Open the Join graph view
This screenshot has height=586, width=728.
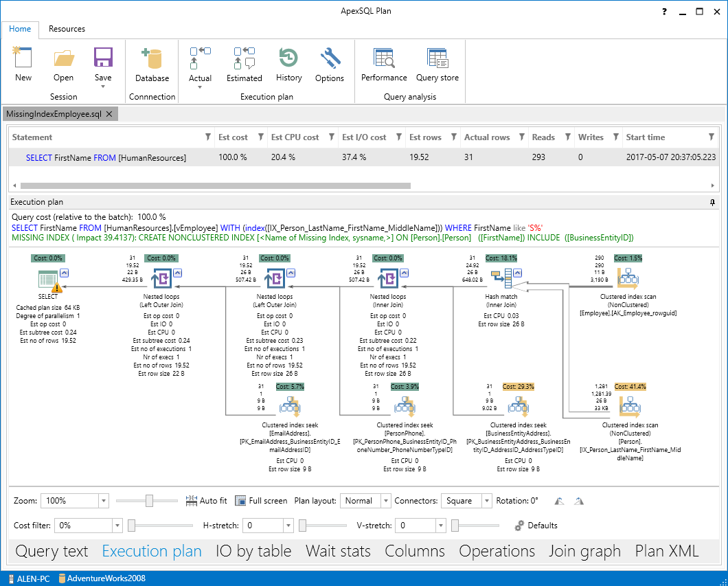coord(584,551)
